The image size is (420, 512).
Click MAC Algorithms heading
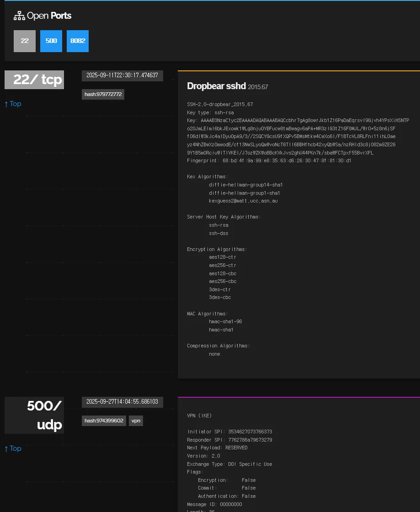click(207, 314)
